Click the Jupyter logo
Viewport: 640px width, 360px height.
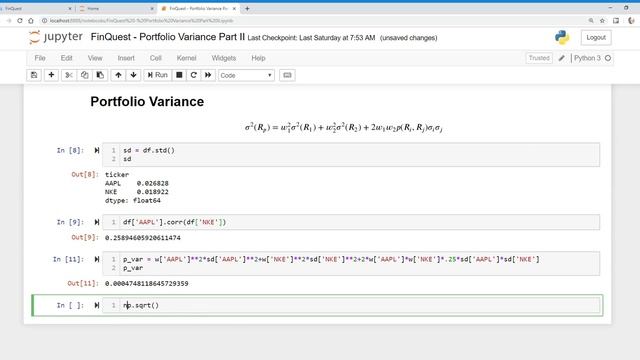click(x=56, y=37)
